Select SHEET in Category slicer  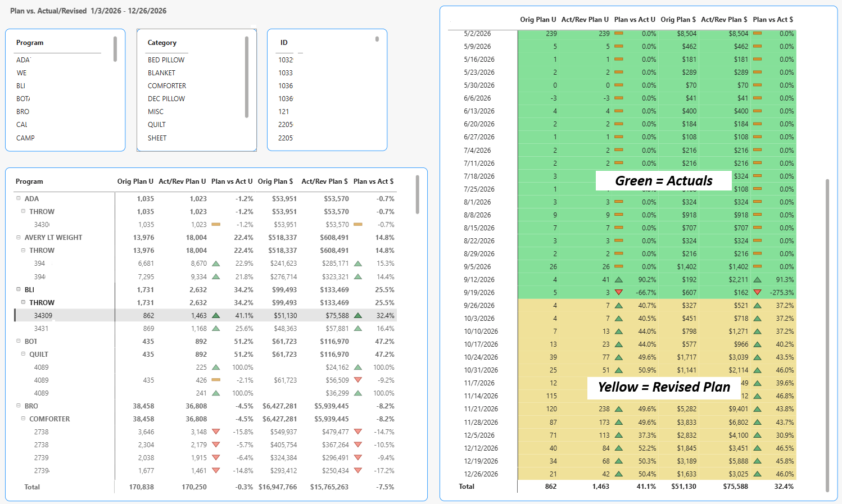(x=157, y=138)
